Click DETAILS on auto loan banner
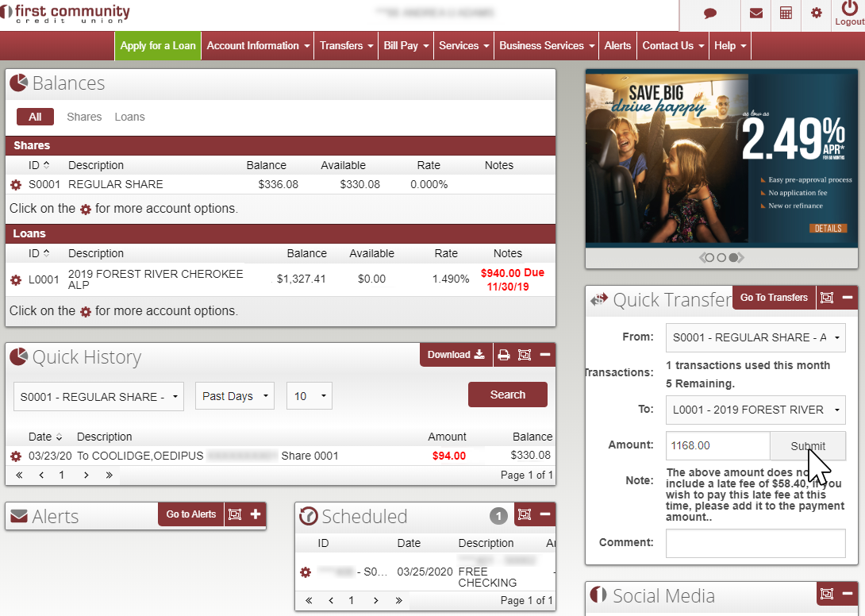The height and width of the screenshot is (616, 865). 828,229
